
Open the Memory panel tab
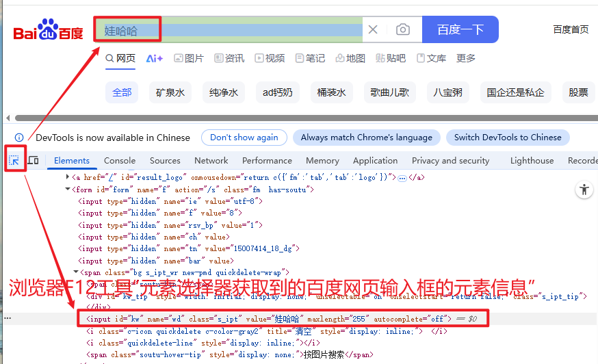tap(323, 161)
